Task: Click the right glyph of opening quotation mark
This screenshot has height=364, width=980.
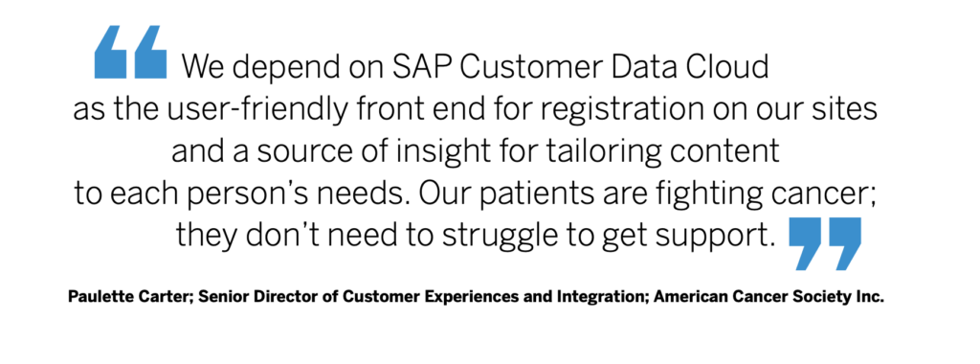Action: point(150,54)
